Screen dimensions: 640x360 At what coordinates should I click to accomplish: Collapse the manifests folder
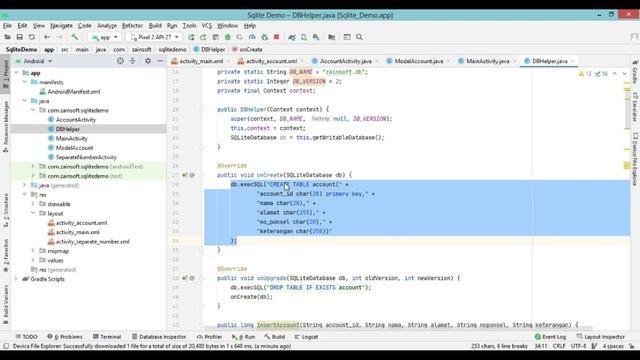tap(25, 82)
